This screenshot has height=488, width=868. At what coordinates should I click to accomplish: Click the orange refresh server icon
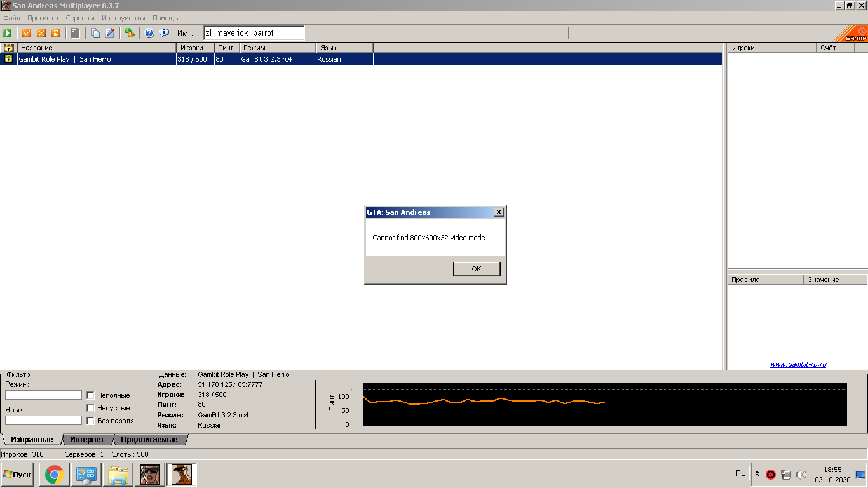(x=56, y=33)
